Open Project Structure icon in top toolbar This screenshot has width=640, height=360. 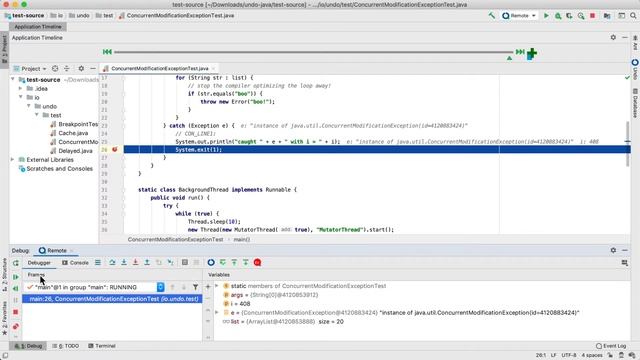tap(607, 16)
